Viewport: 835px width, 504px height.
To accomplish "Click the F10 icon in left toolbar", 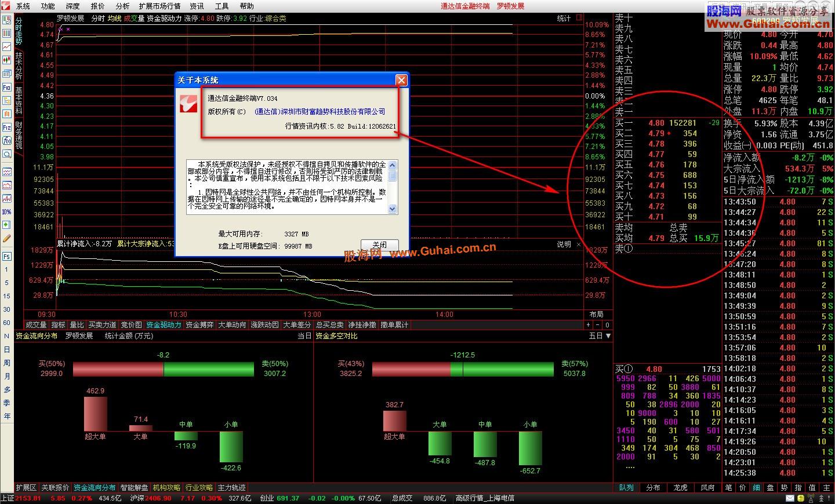I will 7,87.
